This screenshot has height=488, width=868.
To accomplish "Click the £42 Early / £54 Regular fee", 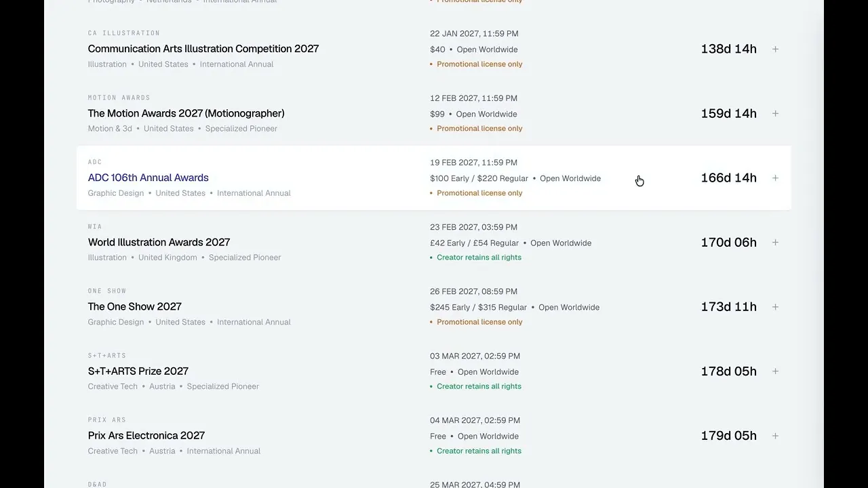I will point(474,243).
